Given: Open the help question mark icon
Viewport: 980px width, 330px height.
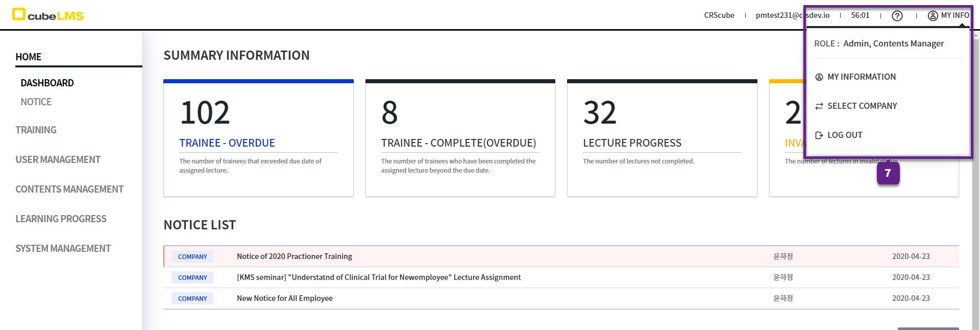Looking at the screenshot, I should (897, 16).
